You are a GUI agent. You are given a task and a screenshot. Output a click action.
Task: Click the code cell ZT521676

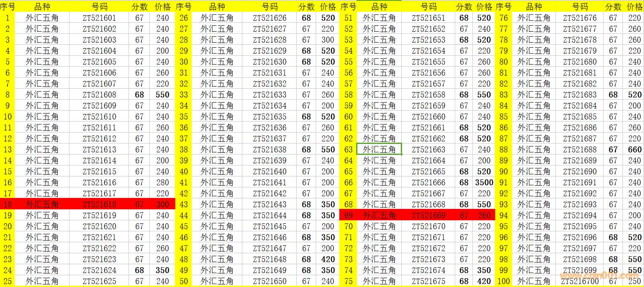pyautogui.click(x=580, y=18)
